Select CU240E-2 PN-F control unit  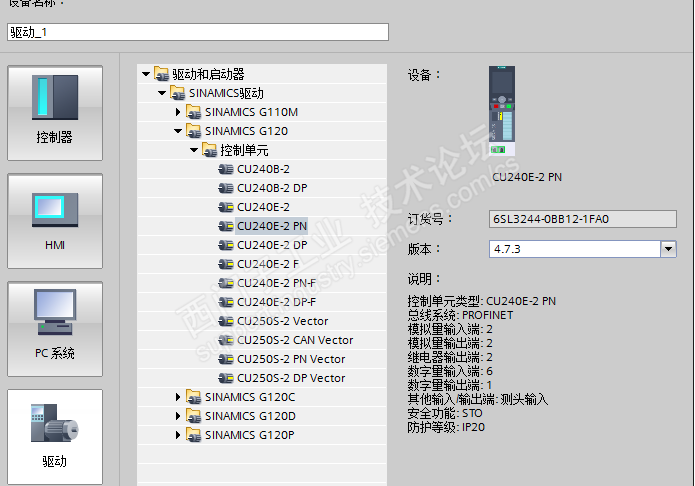click(277, 283)
